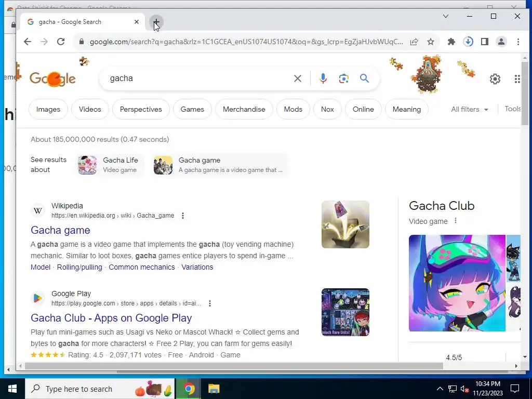Open the Downloads indicator in toolbar
Screen dimensions: 532x399
click(x=468, y=42)
